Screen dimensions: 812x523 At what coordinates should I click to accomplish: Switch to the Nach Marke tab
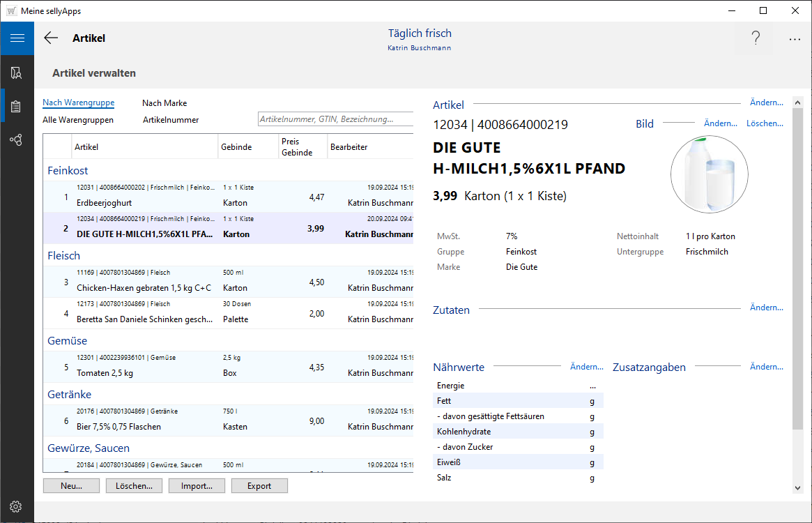point(164,103)
